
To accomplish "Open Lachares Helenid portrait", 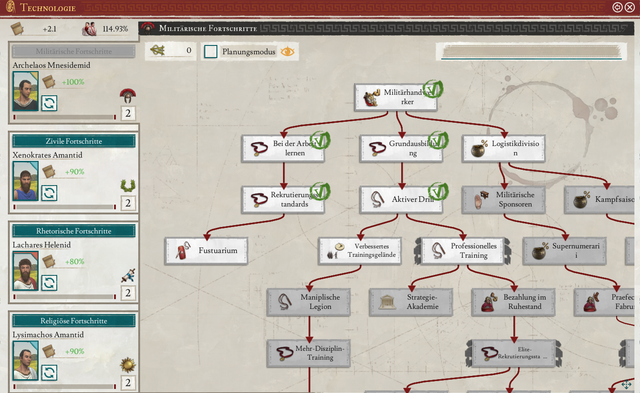I will pos(25,271).
